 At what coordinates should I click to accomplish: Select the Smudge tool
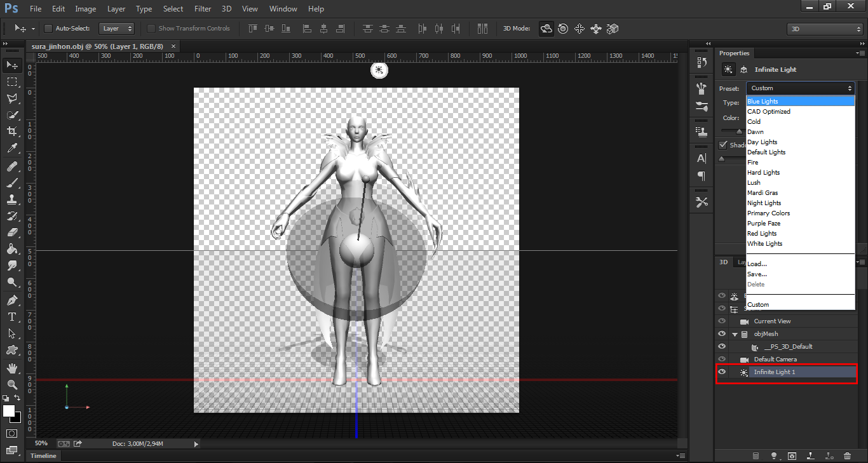point(12,265)
